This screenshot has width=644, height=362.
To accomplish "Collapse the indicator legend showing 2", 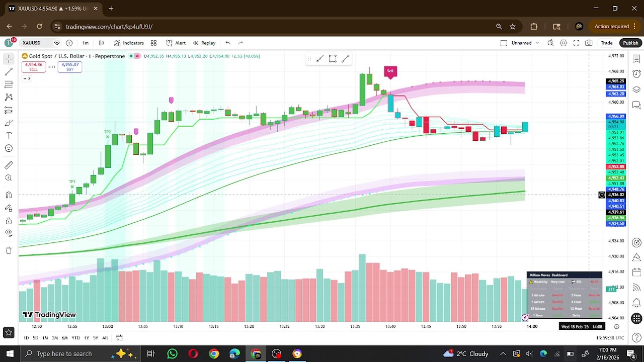I will tap(26, 78).
